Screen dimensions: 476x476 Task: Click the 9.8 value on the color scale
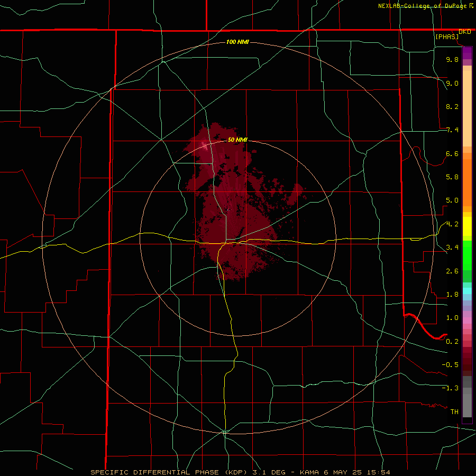(x=452, y=59)
